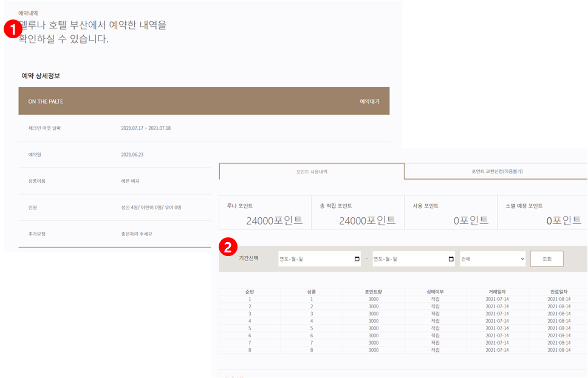
Task: Click the 예약 상세정보 heading
Action: click(41, 76)
